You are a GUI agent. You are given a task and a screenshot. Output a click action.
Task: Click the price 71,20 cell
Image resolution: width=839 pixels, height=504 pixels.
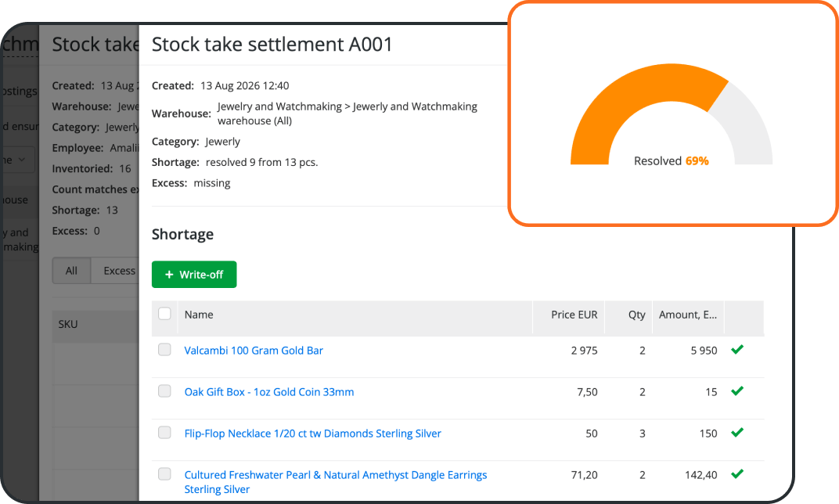click(585, 475)
